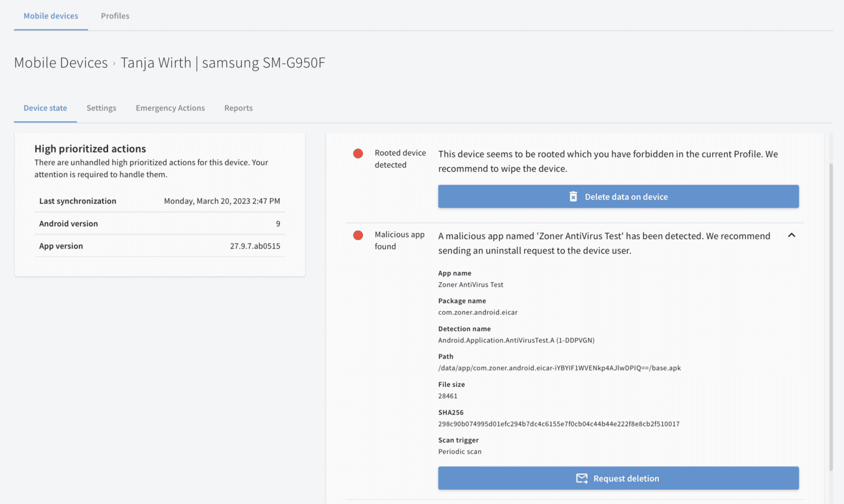Open the Settings tab

click(x=101, y=108)
